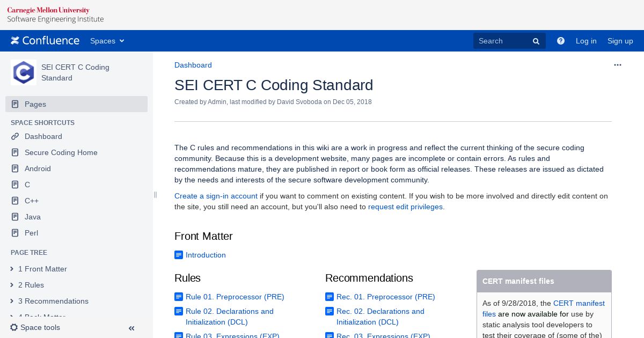Click the Dashboard shortcut link icon

(x=15, y=136)
